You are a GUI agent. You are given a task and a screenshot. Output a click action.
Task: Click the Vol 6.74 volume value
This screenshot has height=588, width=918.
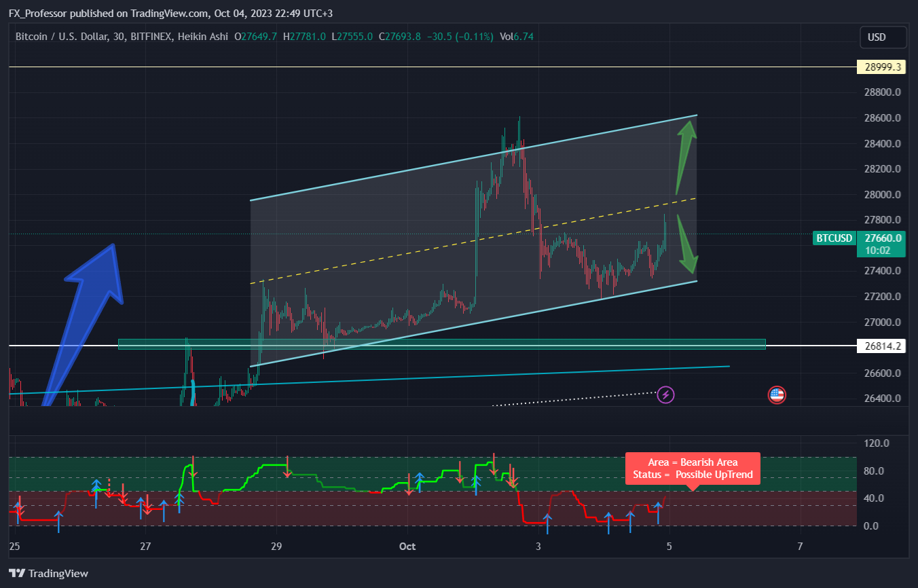516,36
